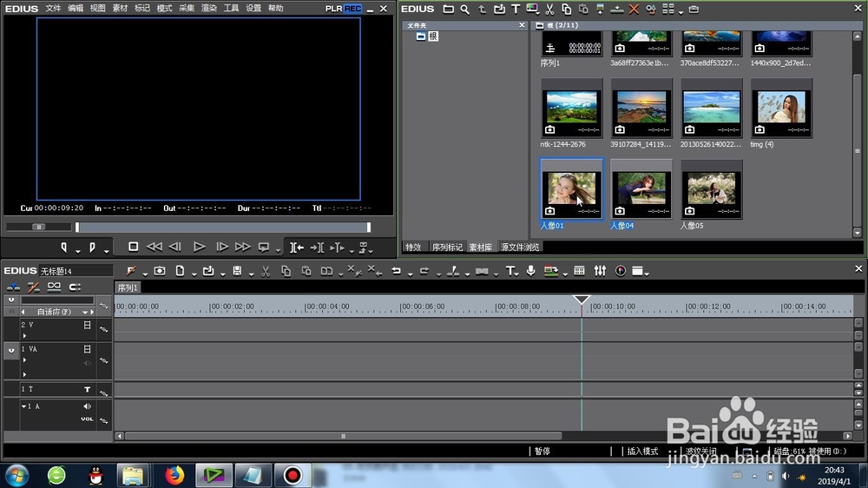Click the folder view icon in bin toolbar
Image resolution: width=868 pixels, height=488 pixels.
[x=449, y=9]
